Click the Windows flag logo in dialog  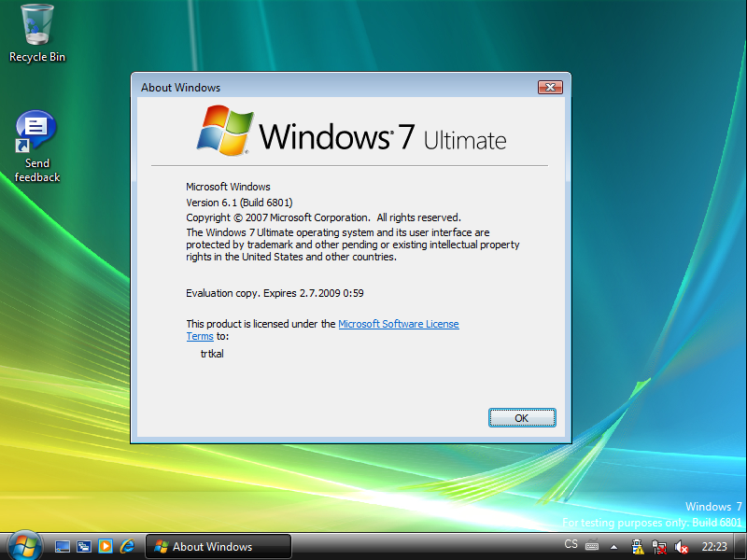225,131
